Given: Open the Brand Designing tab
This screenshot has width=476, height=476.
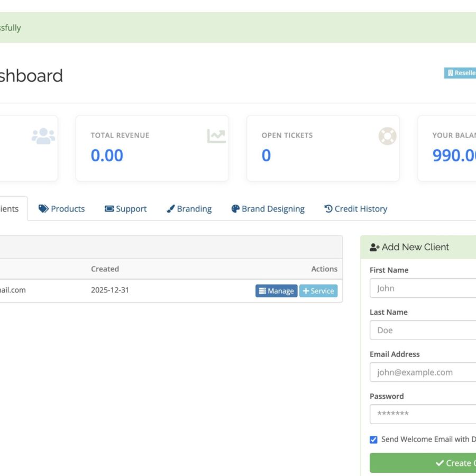Looking at the screenshot, I should (x=268, y=209).
